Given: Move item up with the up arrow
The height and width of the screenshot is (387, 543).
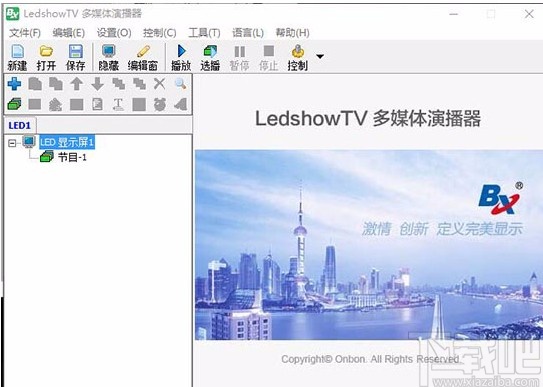Looking at the screenshot, I should point(77,84).
